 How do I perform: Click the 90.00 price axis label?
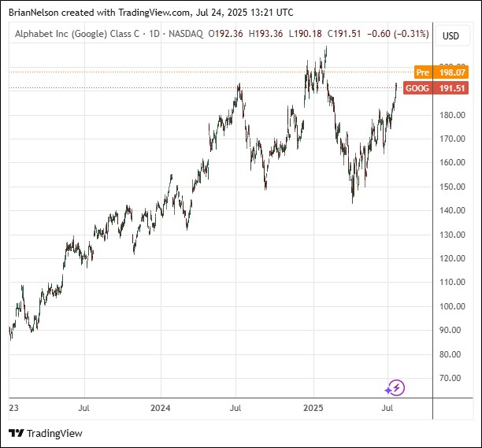coord(450,330)
